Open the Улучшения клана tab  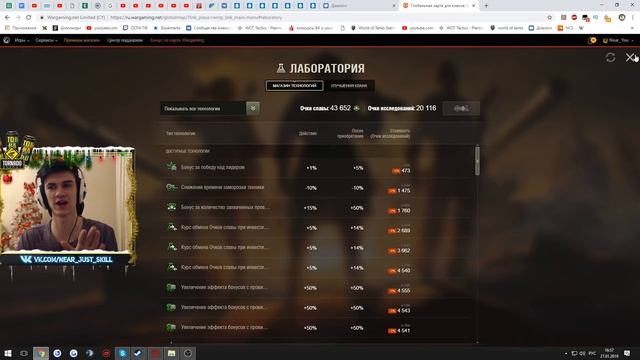349,86
